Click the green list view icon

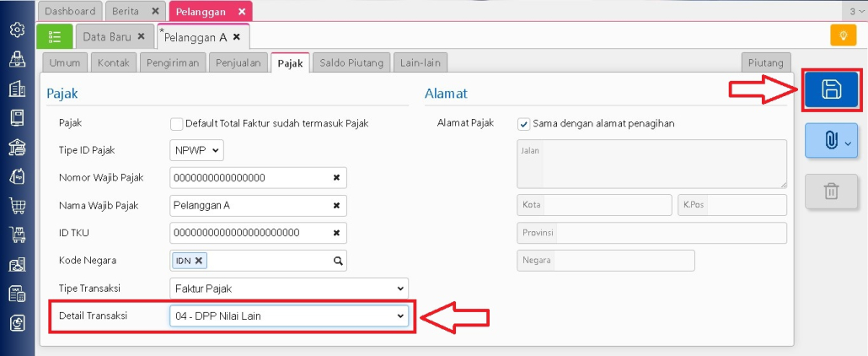pos(55,37)
